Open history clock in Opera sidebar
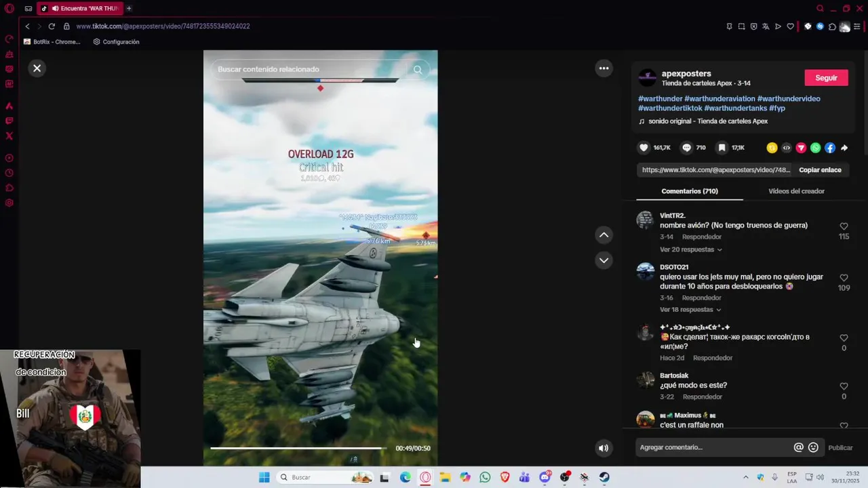 pyautogui.click(x=9, y=173)
